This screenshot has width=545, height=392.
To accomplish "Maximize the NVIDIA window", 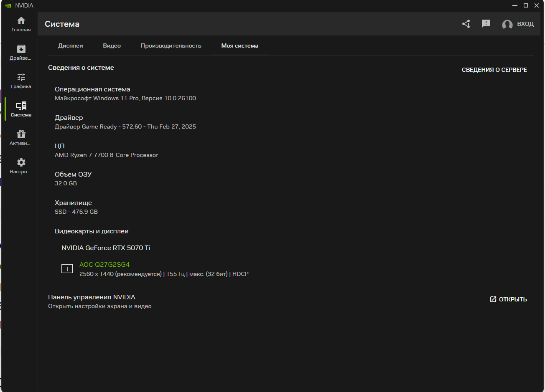I will [526, 5].
